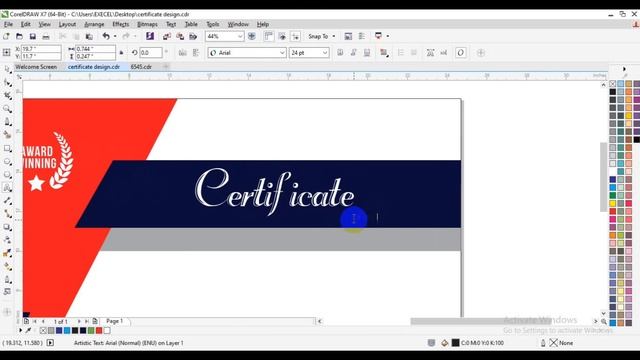Open the File menu
Image resolution: width=640 pixels, height=360 pixels.
[x=8, y=24]
